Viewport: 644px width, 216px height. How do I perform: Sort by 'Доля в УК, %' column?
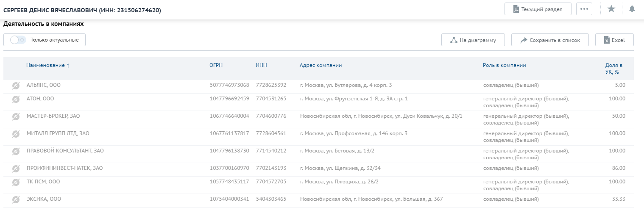pos(613,68)
